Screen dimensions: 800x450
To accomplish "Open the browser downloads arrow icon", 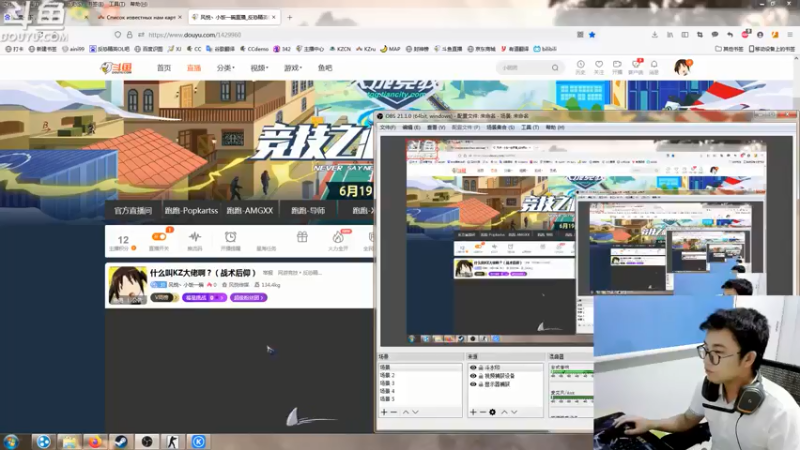I will pos(655,35).
